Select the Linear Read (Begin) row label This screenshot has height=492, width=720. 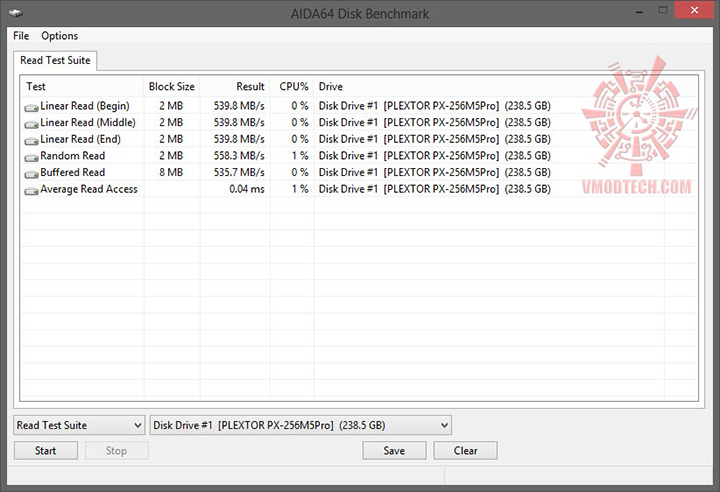tap(85, 106)
